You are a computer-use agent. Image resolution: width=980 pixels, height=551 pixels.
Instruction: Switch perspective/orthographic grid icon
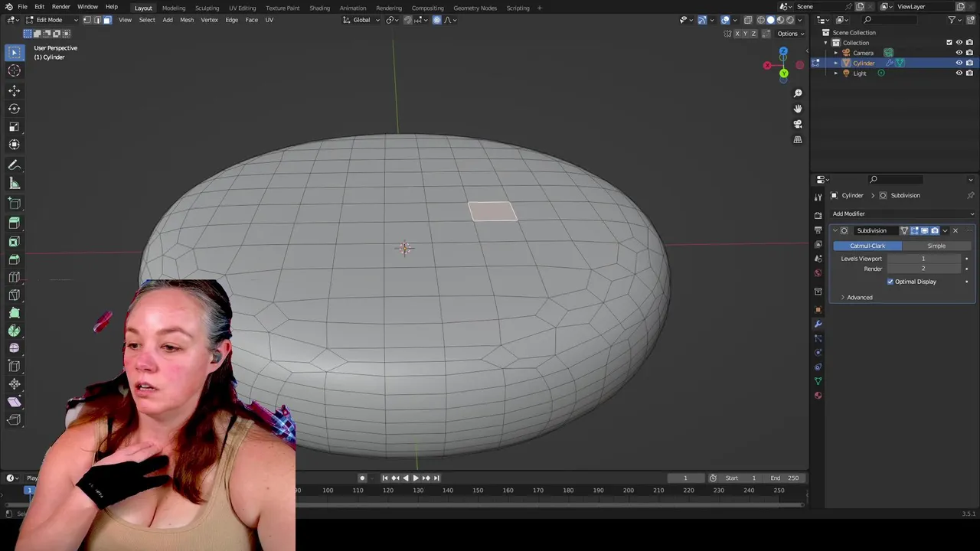(798, 140)
